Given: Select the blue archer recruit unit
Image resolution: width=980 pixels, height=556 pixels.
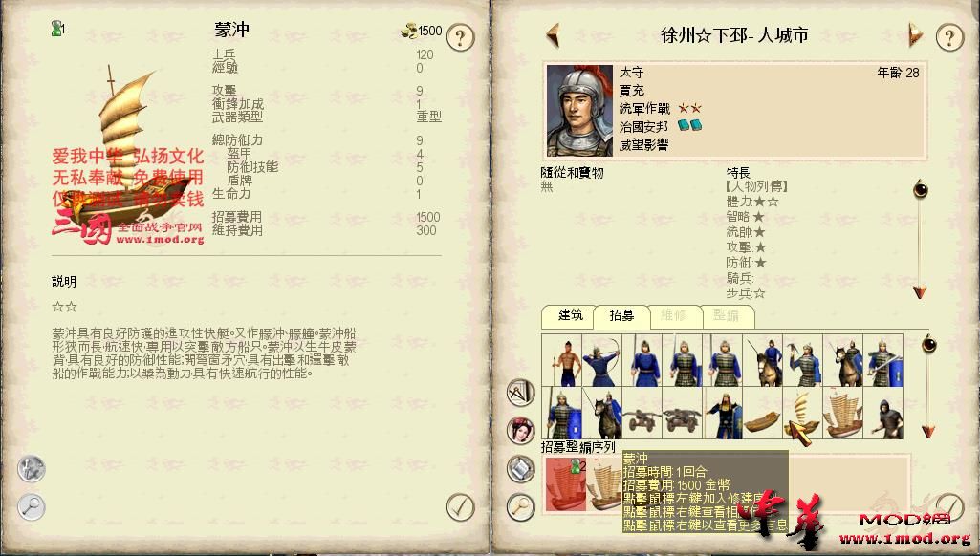Looking at the screenshot, I should click(x=602, y=360).
